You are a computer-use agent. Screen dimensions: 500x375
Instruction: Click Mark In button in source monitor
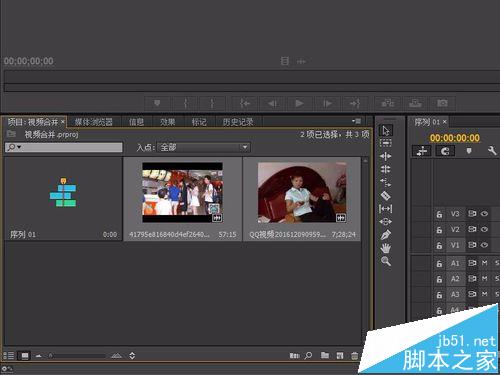[x=185, y=104]
